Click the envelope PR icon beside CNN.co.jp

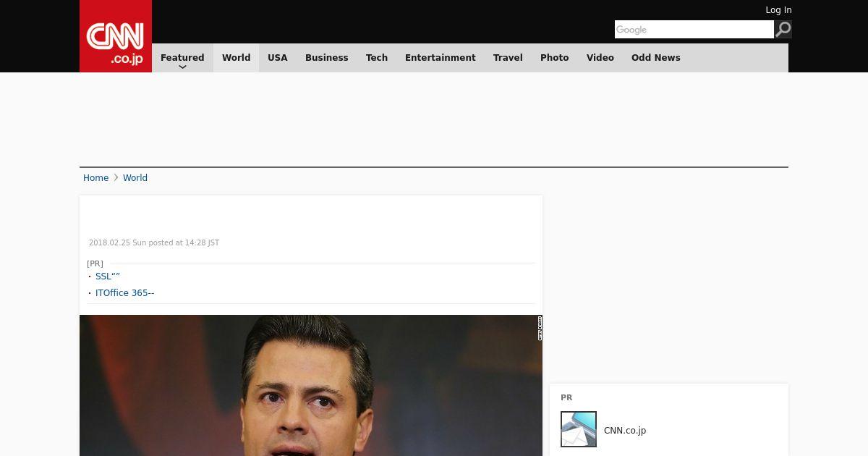[579, 429]
